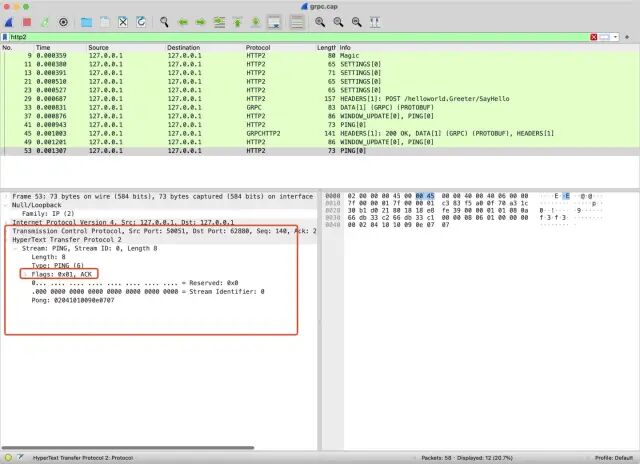Screen dimensions: 640x464
Task: Select Type: PING (6) field
Action: [57, 266]
